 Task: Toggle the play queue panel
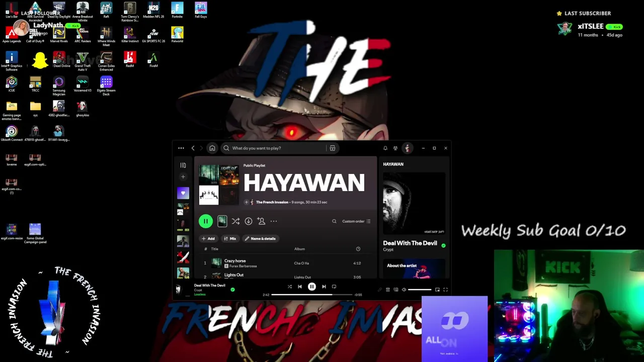coord(388,290)
